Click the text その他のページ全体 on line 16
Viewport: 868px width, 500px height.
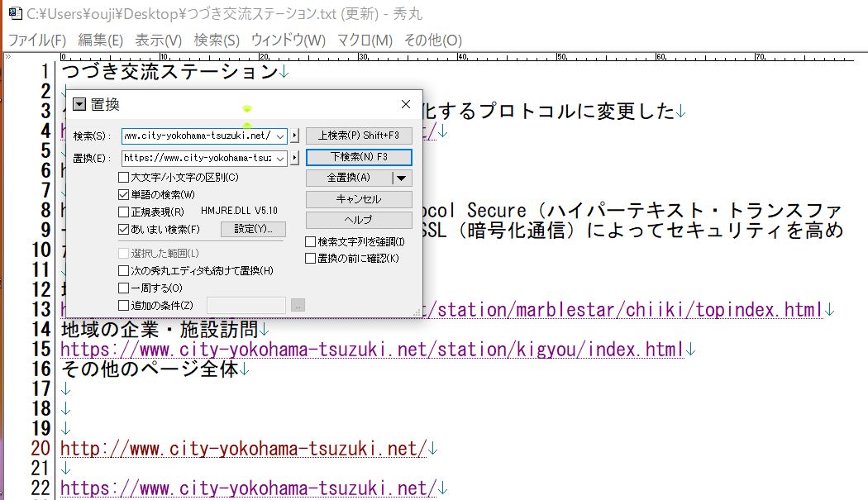(150, 369)
